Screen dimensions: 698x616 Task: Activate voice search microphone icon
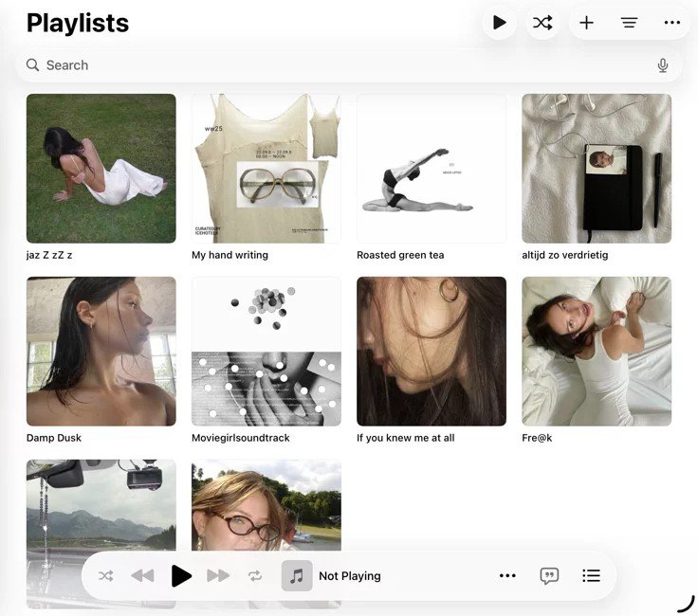pyautogui.click(x=662, y=65)
